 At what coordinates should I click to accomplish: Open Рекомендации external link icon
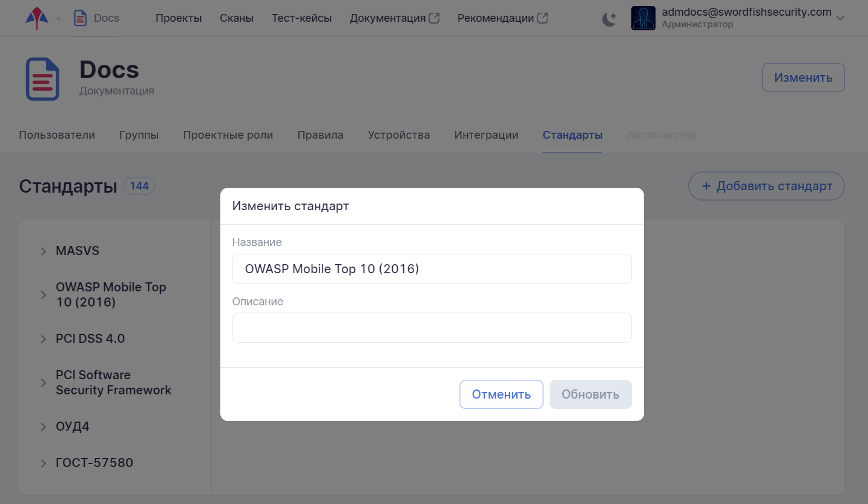542,18
